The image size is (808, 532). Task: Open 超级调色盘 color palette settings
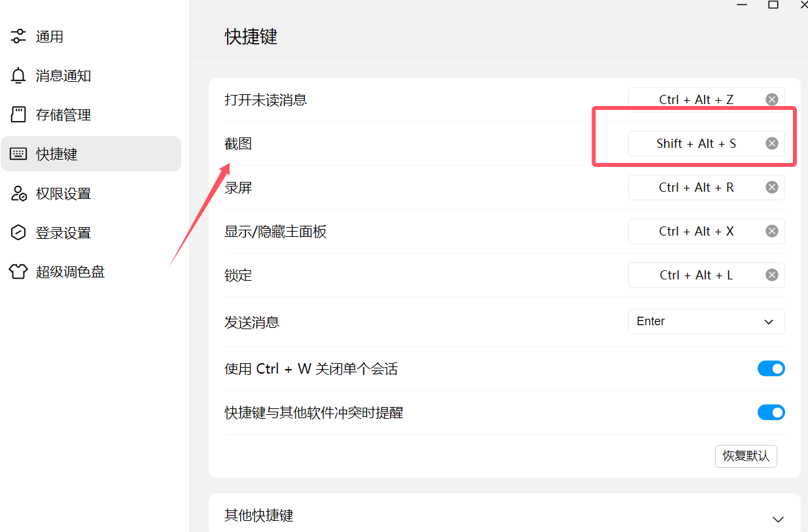[70, 272]
